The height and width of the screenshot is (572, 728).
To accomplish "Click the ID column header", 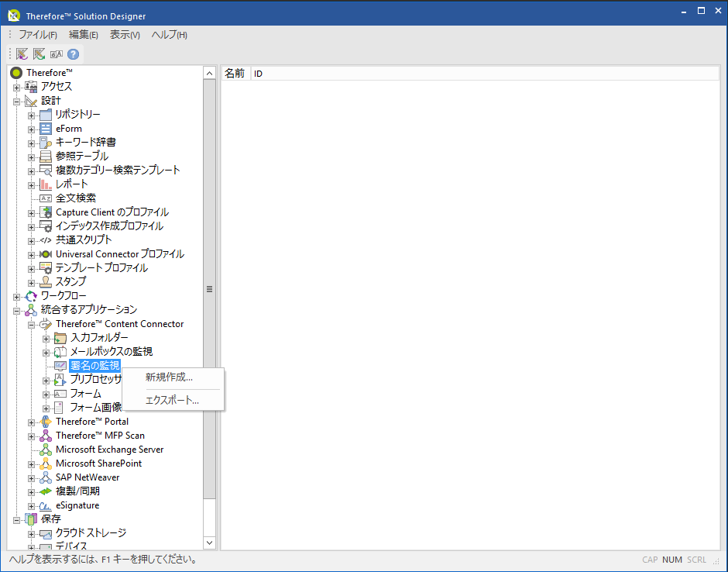I will (x=485, y=74).
